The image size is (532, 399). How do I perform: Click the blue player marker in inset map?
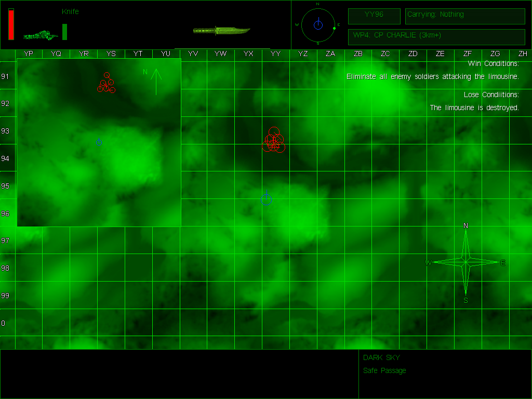coord(99,142)
